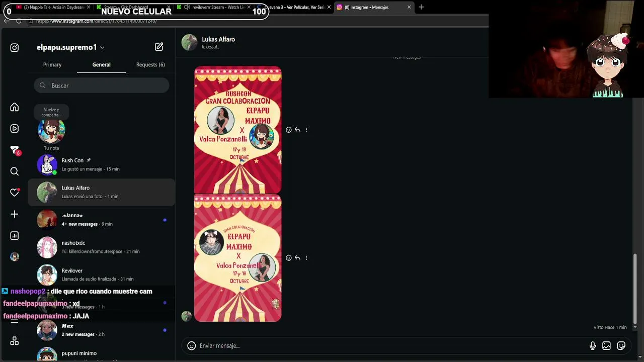
Task: Open more options for first circus image
Action: click(x=306, y=130)
